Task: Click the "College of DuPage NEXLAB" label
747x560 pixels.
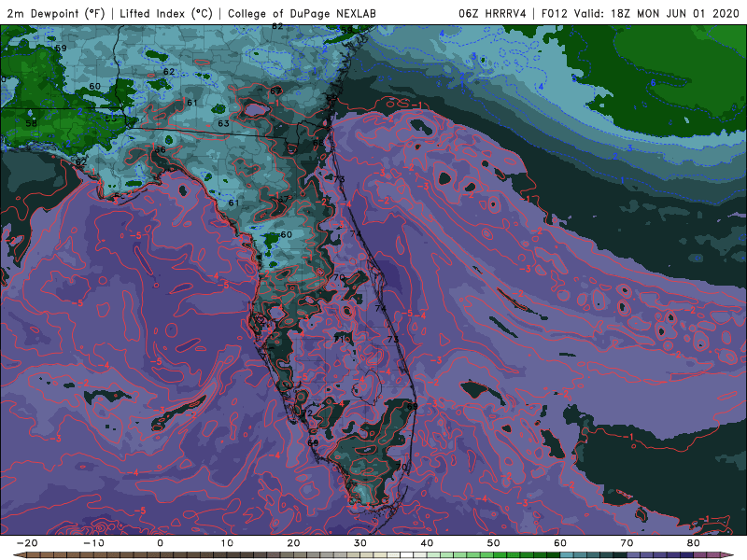Action: [x=302, y=13]
